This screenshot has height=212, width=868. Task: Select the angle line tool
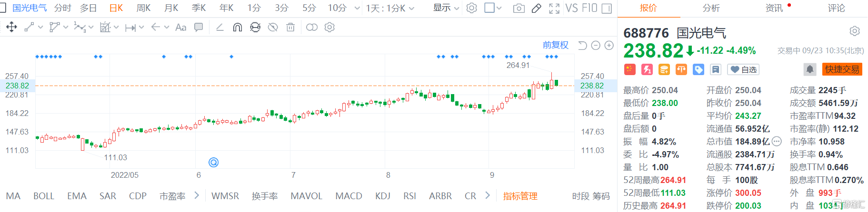point(220,27)
